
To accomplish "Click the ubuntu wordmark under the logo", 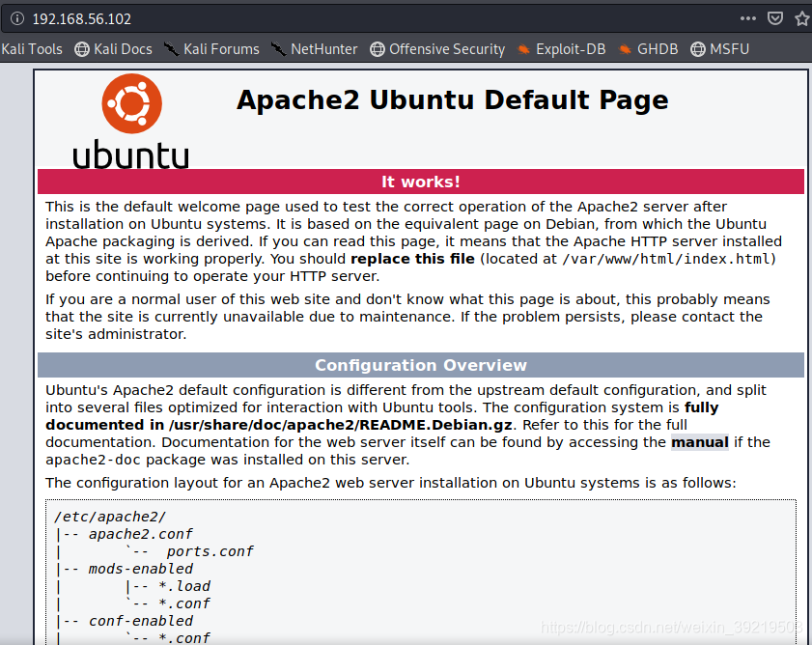I will (131, 154).
